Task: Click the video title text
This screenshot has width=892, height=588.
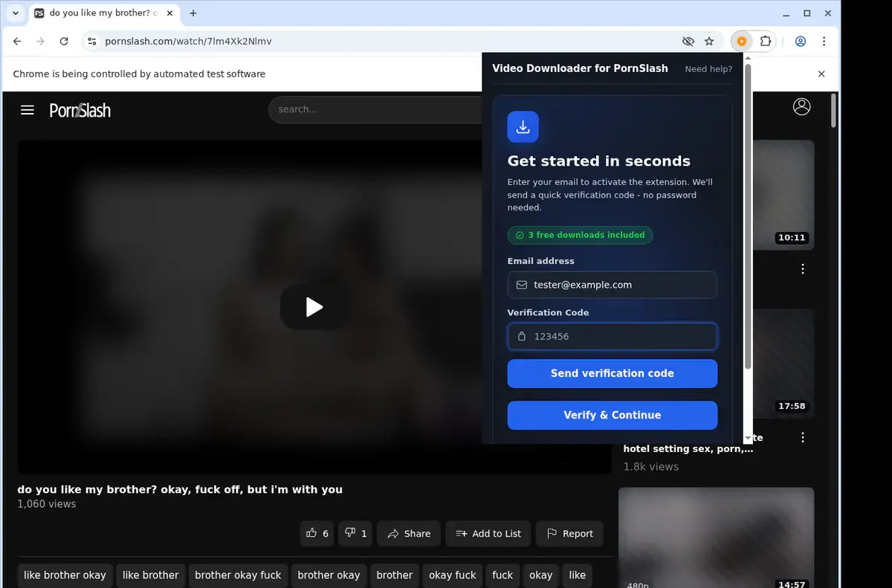Action: coord(180,489)
